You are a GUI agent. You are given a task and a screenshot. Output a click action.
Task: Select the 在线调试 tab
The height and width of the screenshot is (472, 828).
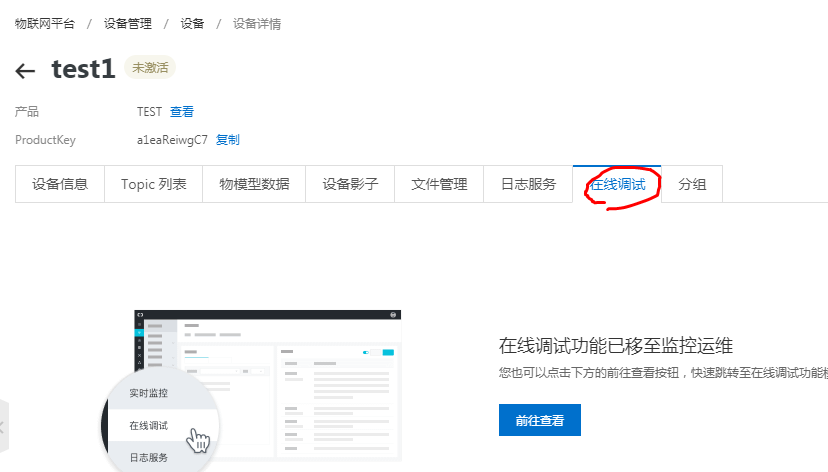pyautogui.click(x=617, y=184)
